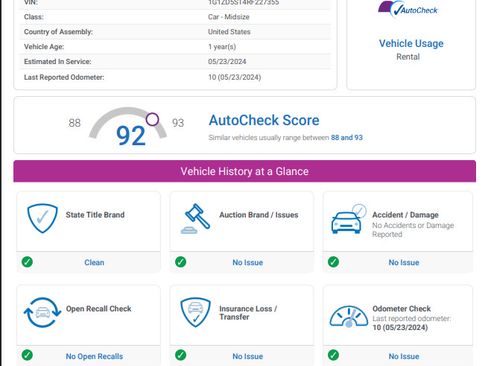Click the Odometer Check title
The image size is (488, 366).
[402, 308]
